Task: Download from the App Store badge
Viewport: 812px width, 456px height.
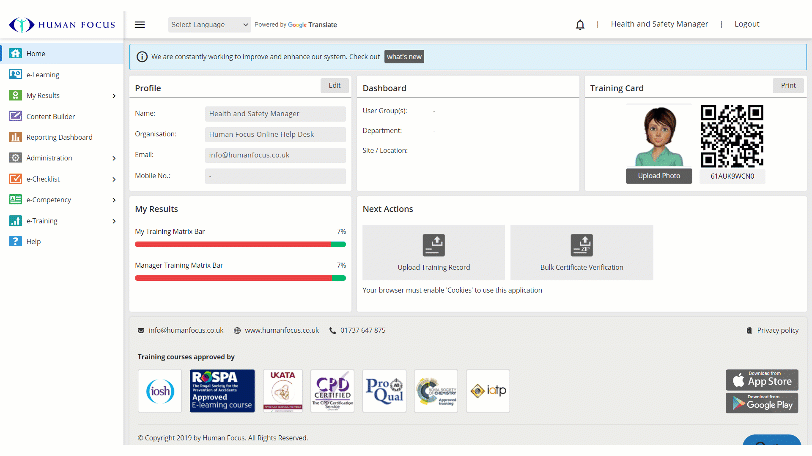Action: pos(761,380)
